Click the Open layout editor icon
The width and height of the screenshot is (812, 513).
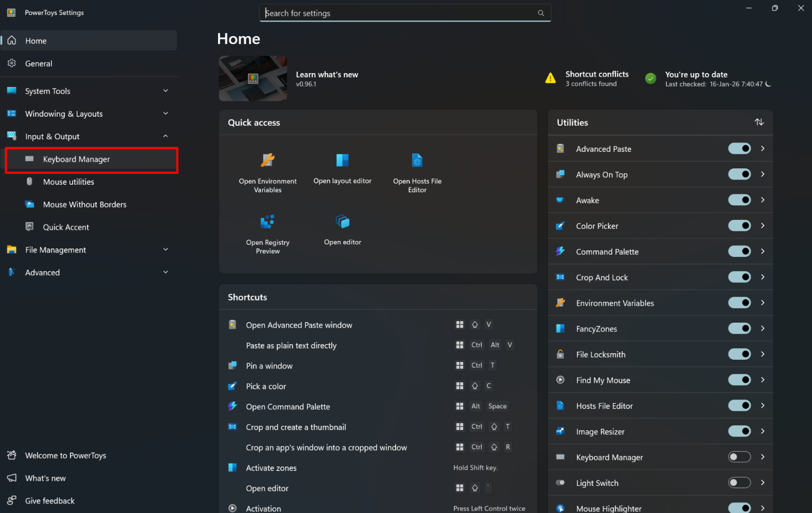point(342,160)
